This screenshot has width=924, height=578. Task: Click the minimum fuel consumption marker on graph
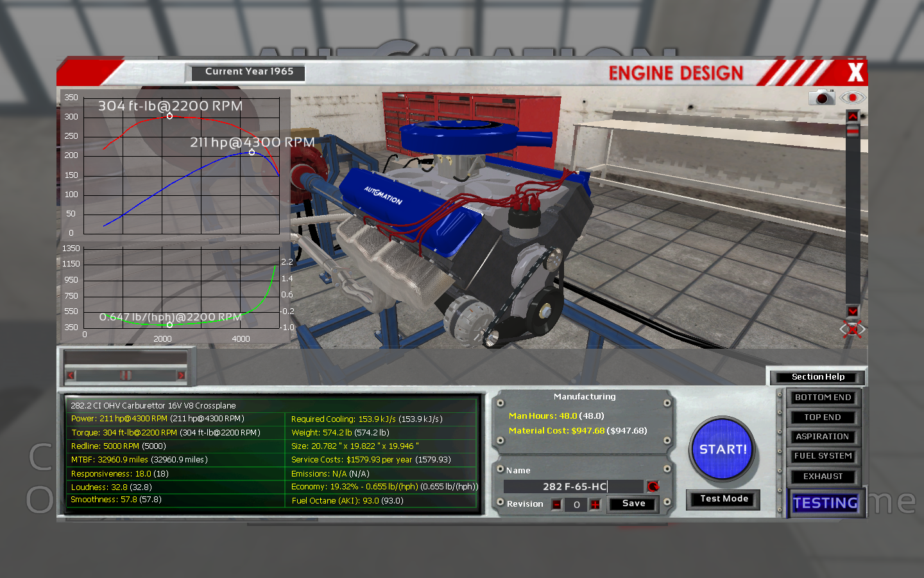click(169, 325)
